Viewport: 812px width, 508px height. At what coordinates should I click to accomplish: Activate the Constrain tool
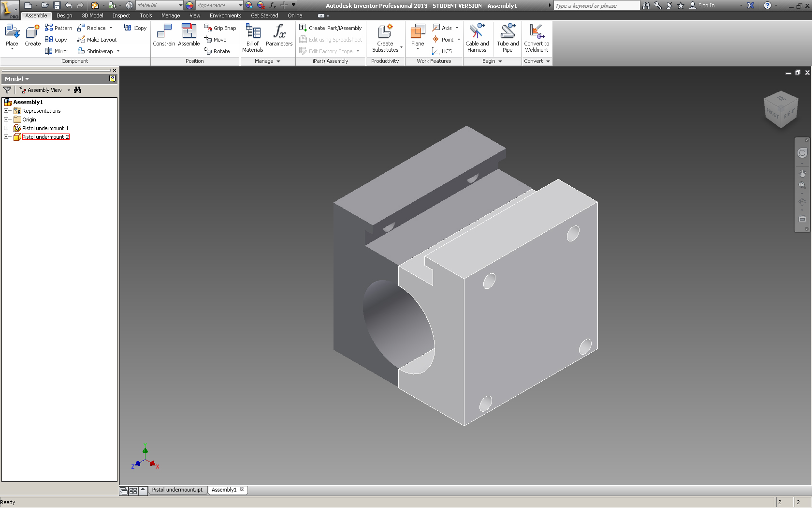(164, 35)
